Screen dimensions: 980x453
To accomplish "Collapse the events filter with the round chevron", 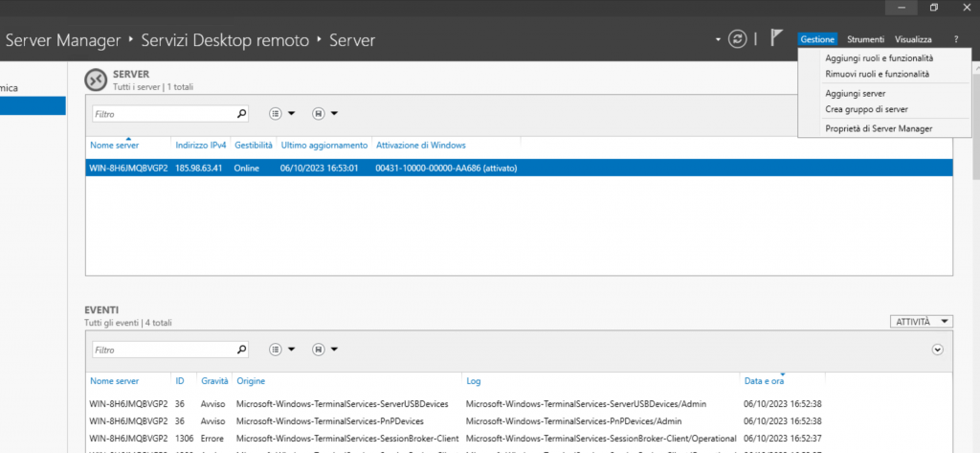I will tap(937, 350).
